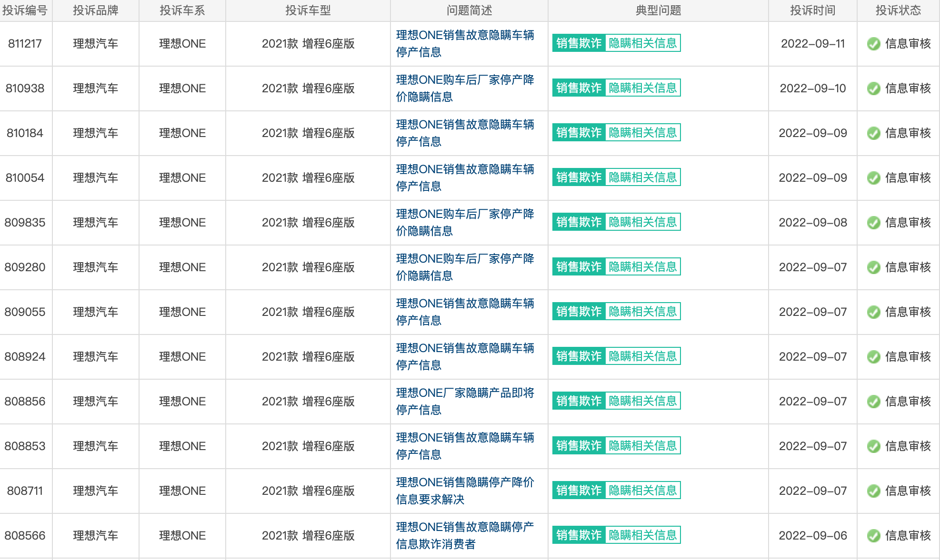This screenshot has height=560, width=940.
Task: Click the 销售欺诈 tag in row 811217
Action: click(579, 43)
